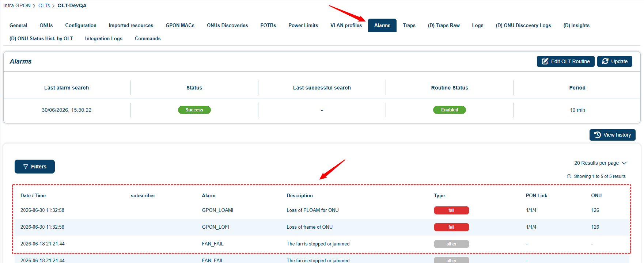Select the "Loss of PLOAM for ONU" description

(312, 210)
